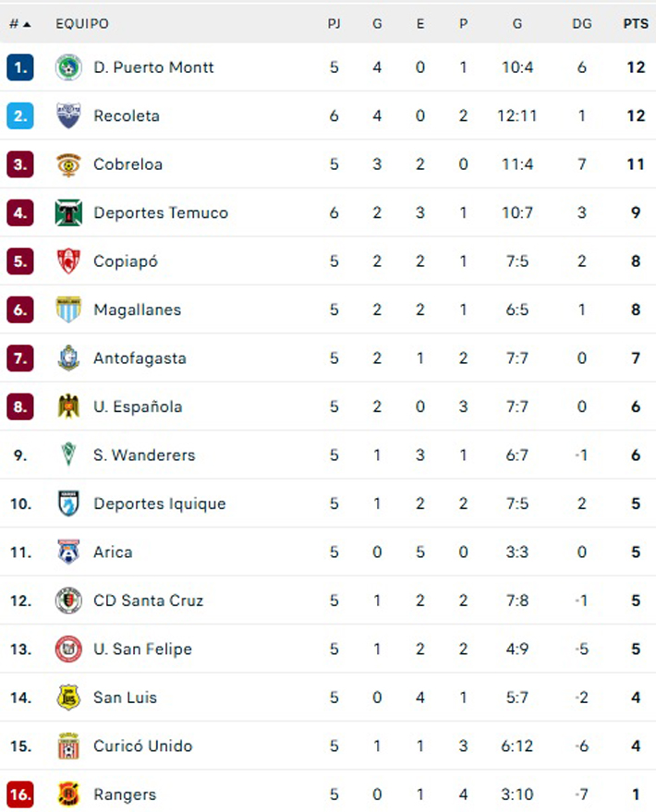656x812 pixels.
Task: Sort by the DG column header
Action: point(581,24)
